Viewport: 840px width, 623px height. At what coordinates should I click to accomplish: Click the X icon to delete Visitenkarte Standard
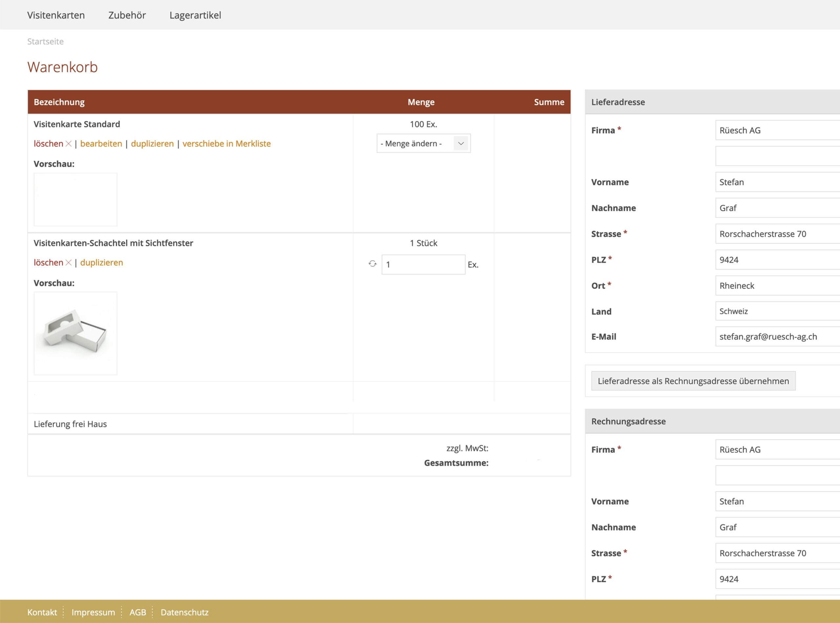[x=69, y=144]
